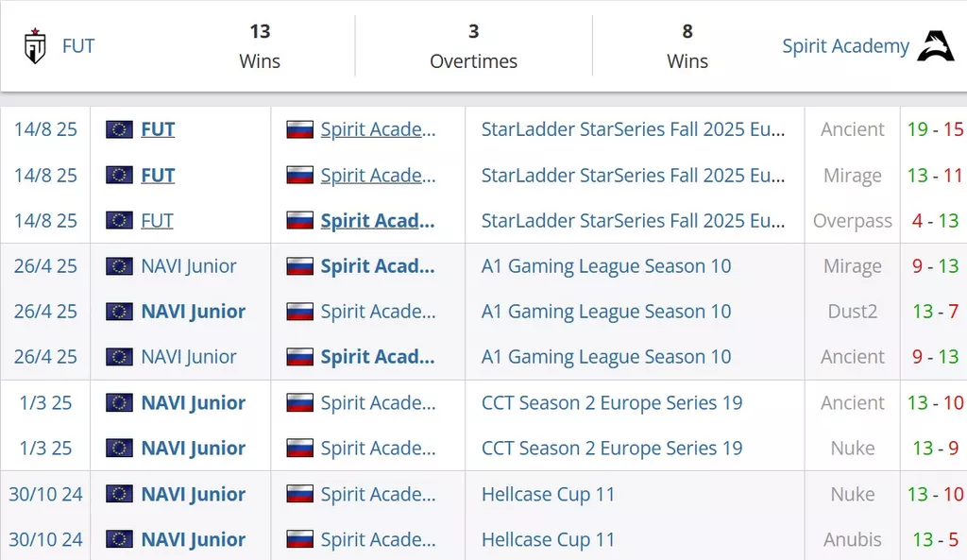
Task: Click Russian flag in Hellcase Cup Anubis row
Action: coord(299,539)
